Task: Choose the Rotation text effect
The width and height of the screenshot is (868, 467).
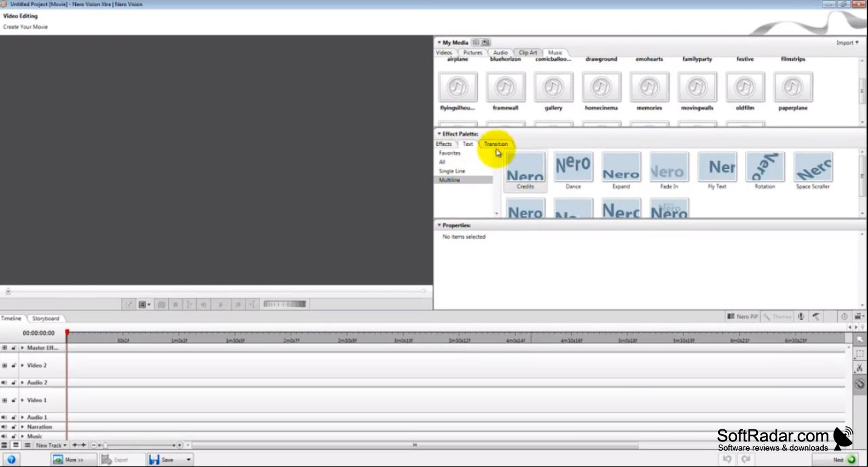Action: click(x=765, y=171)
